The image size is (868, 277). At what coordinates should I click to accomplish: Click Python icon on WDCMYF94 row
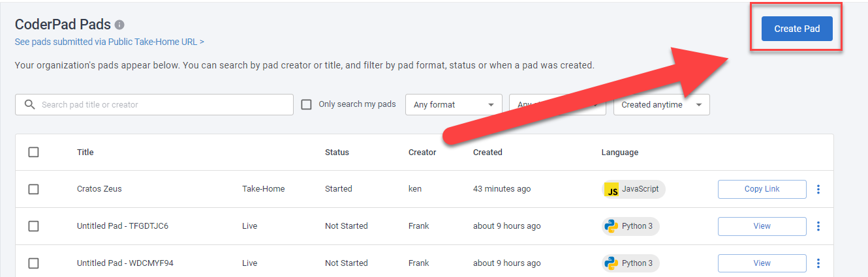612,263
